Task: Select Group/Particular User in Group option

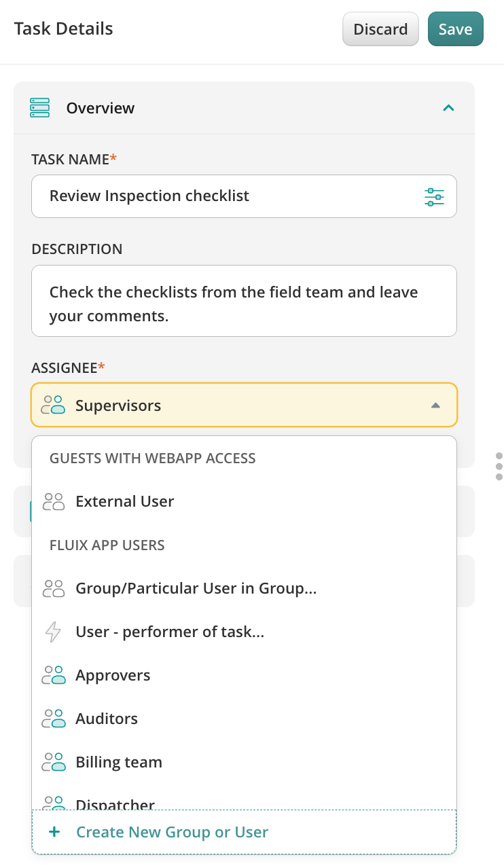Action: 196,589
